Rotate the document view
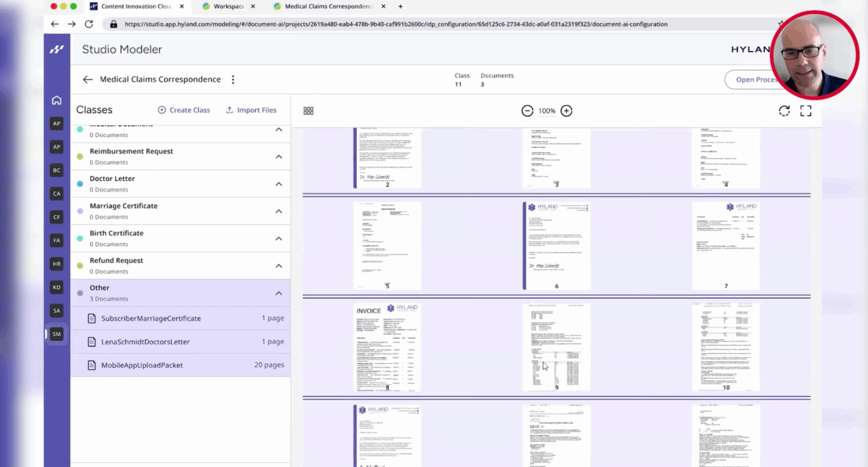The width and height of the screenshot is (868, 467). click(x=784, y=111)
